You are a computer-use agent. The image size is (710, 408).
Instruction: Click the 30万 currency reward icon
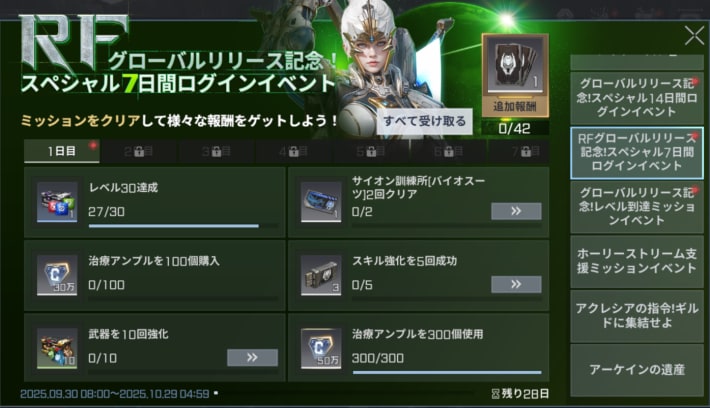[57, 275]
